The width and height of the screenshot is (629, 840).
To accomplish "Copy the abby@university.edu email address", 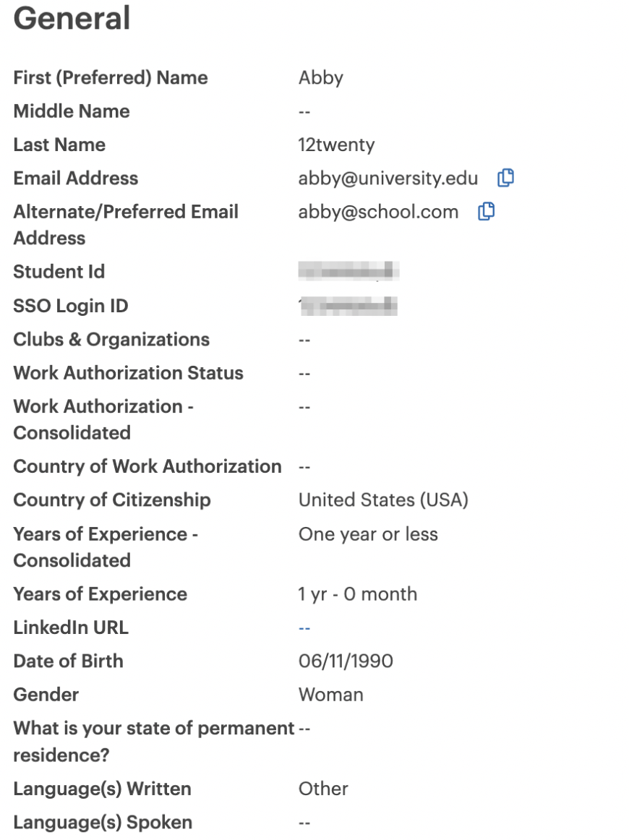I will pos(505,178).
